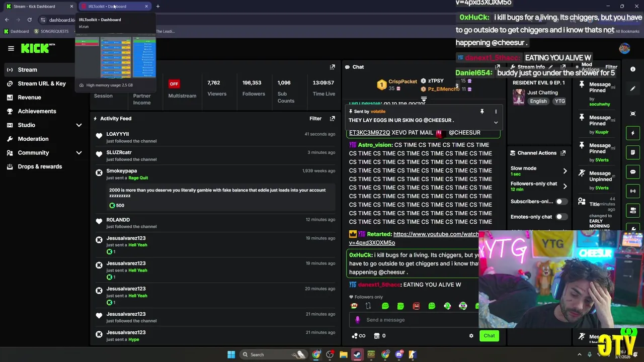Click the purple microphone icon in chat
This screenshot has height=362, width=644.
click(x=357, y=320)
